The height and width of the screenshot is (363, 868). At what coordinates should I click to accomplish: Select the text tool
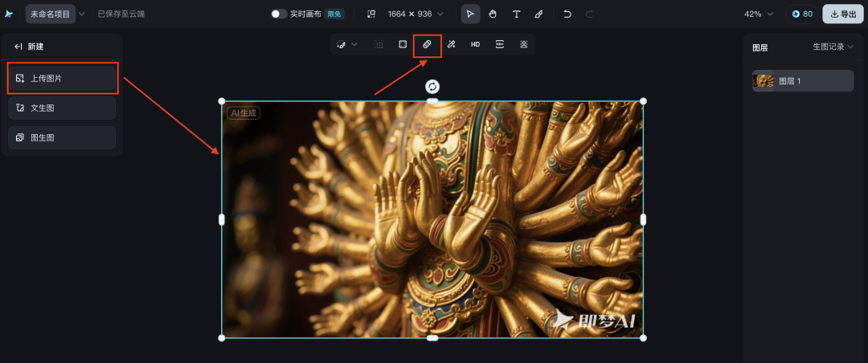click(x=516, y=14)
